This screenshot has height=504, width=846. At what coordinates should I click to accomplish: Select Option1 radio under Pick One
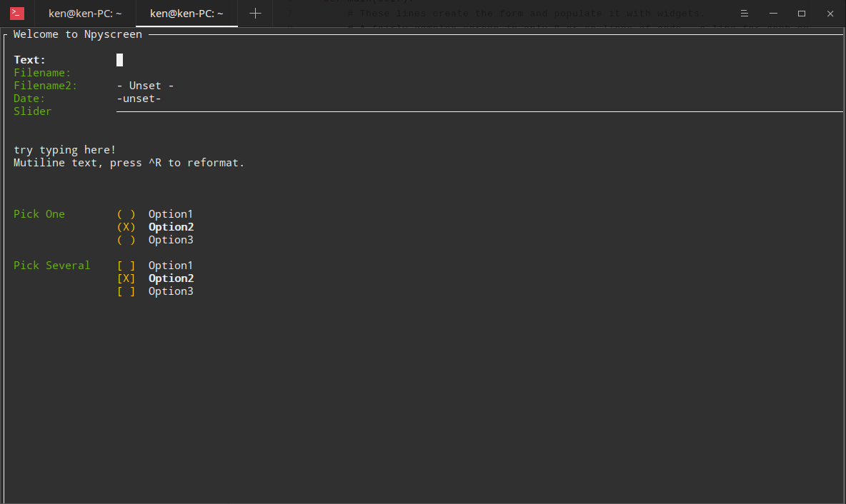pyautogui.click(x=126, y=214)
